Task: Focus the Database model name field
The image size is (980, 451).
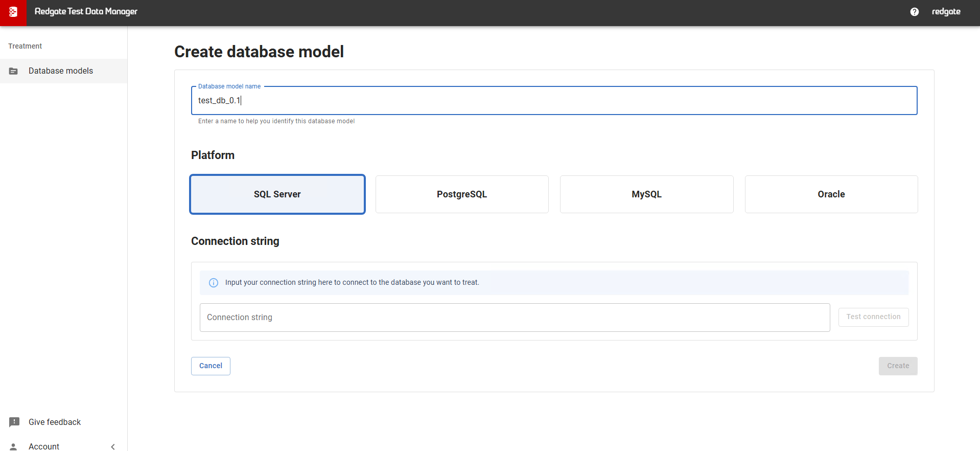Action: tap(554, 101)
